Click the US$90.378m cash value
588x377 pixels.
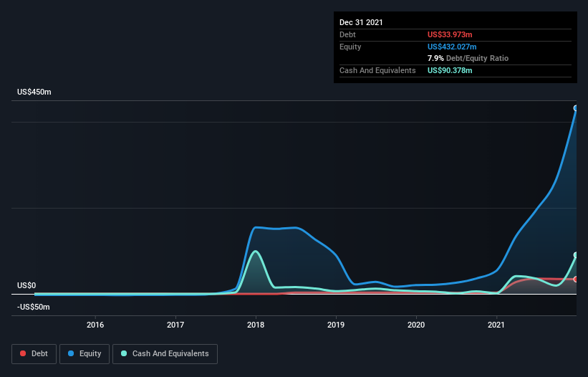click(x=450, y=70)
